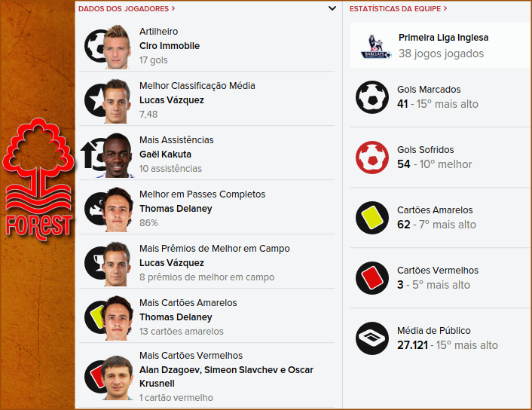Select Lucas Vázquez under Melhor Classificação Média
This screenshot has height=410, width=532.
click(x=172, y=100)
